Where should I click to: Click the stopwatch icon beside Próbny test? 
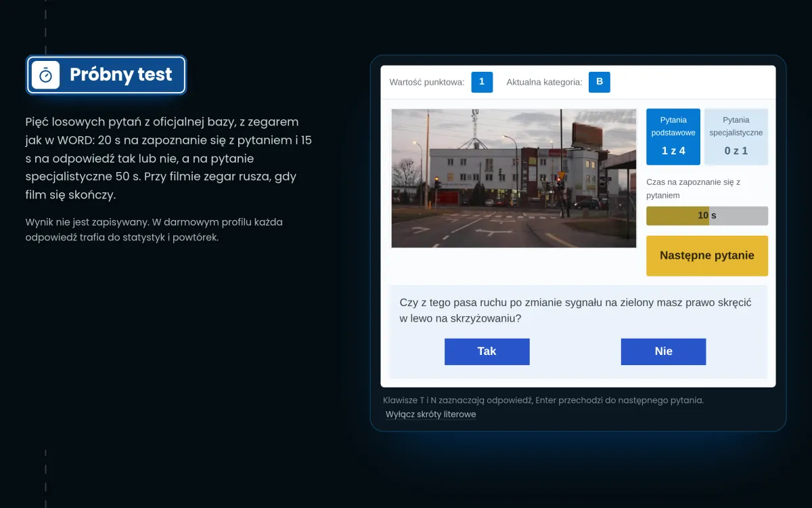[x=46, y=75]
